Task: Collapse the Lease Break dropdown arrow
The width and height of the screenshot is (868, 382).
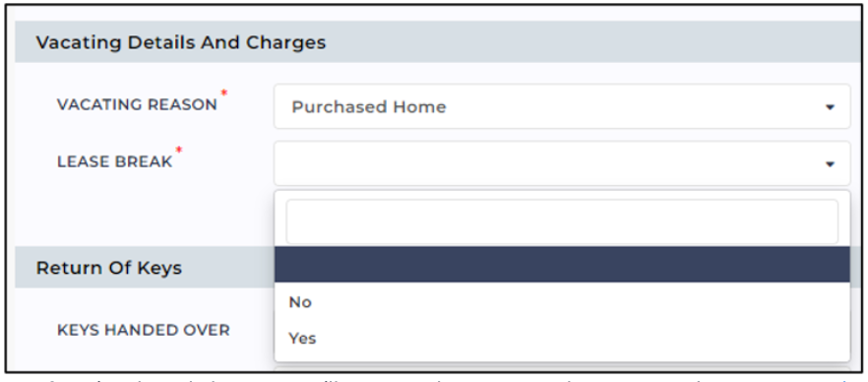Action: pyautogui.click(x=830, y=163)
